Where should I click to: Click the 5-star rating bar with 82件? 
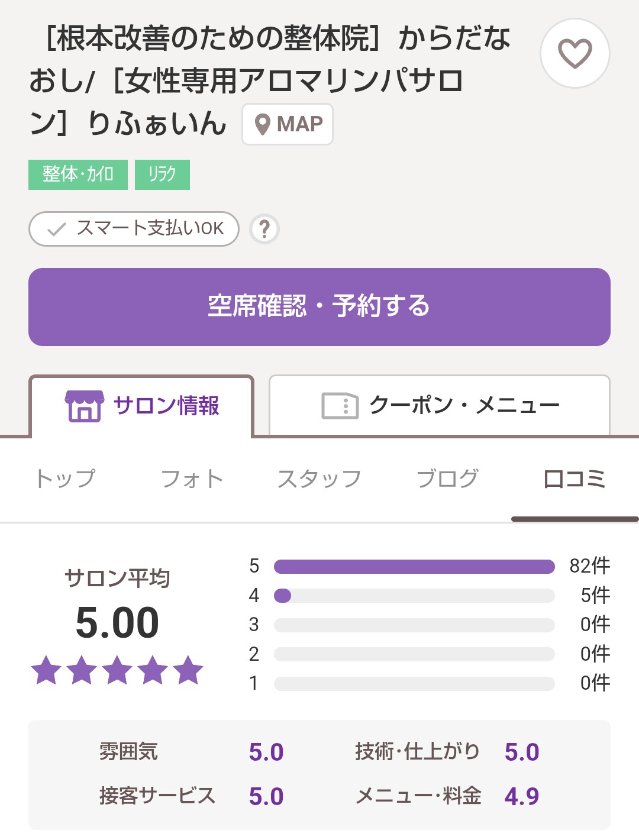414,567
